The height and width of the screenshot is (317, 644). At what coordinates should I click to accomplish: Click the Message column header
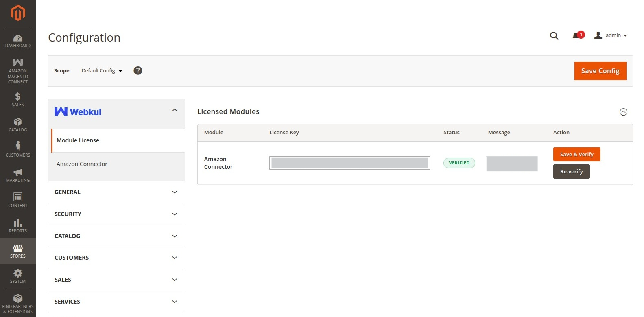coord(499,133)
